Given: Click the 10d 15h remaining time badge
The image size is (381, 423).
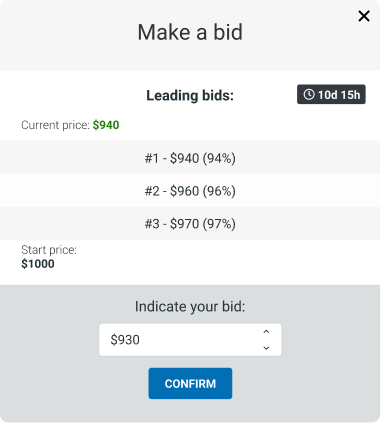Looking at the screenshot, I should pyautogui.click(x=331, y=95).
